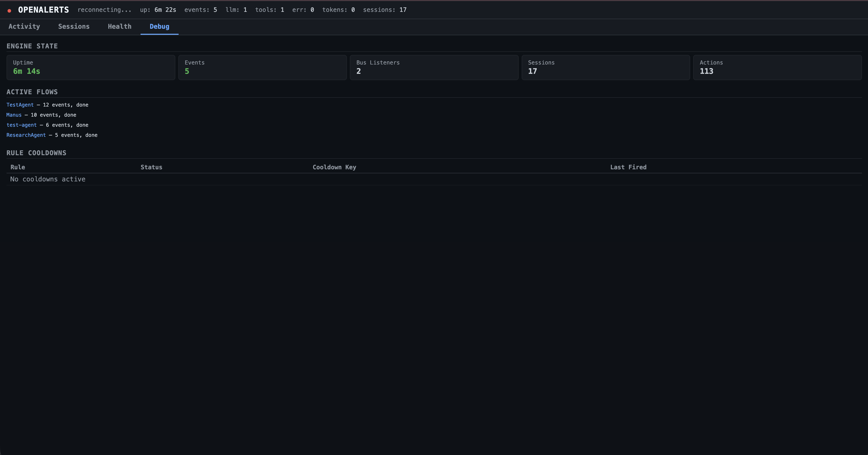Viewport: 868px width, 455px height.
Task: Open the TestAgent flow link
Action: click(20, 105)
